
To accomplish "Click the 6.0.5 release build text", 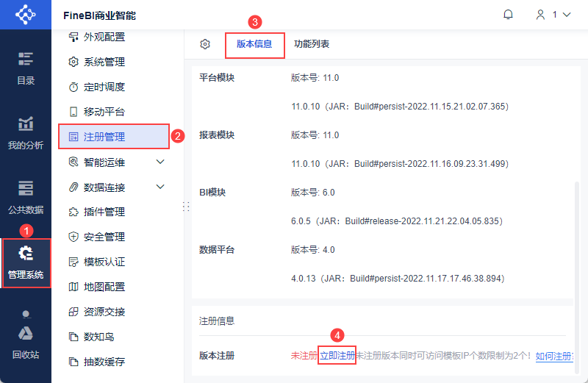I will [x=397, y=221].
